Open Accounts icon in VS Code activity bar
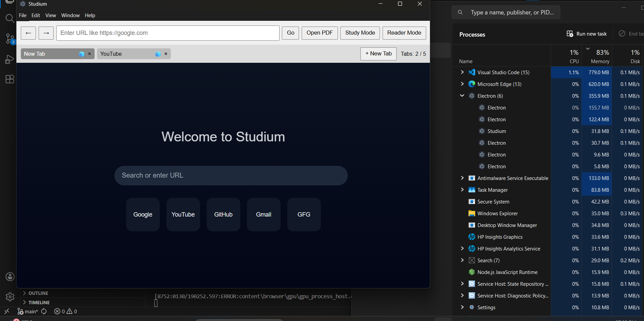Screen dimensions: 644x321 [10, 277]
